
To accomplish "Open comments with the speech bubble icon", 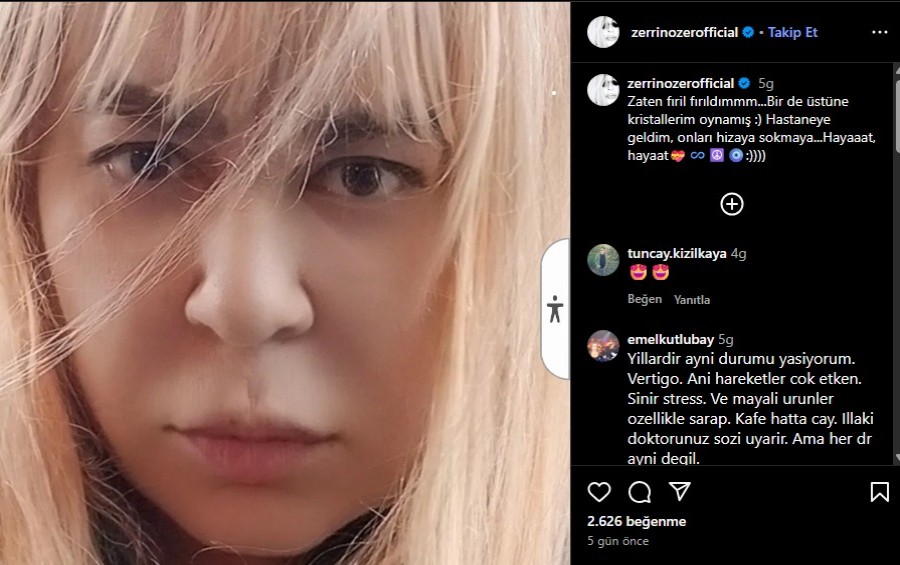I will 639,492.
